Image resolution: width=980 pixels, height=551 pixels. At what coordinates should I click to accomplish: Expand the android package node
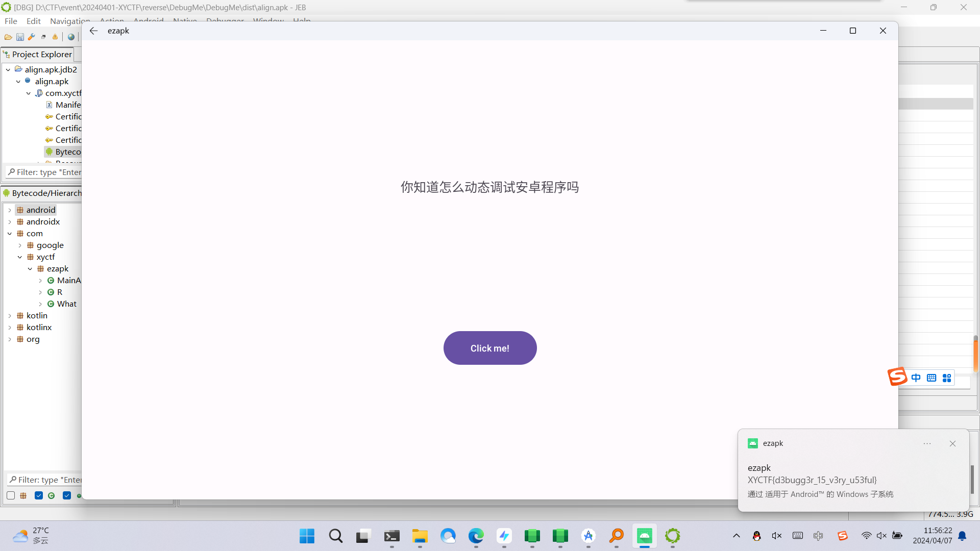pos(10,210)
